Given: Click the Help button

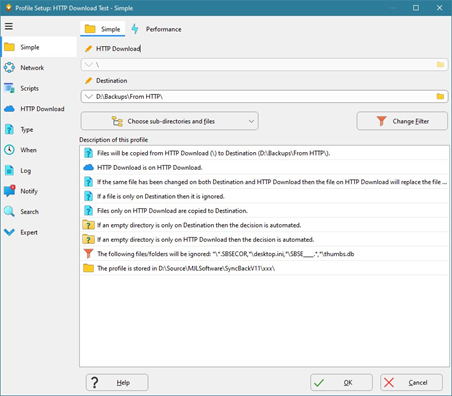Looking at the screenshot, I should point(117,382).
